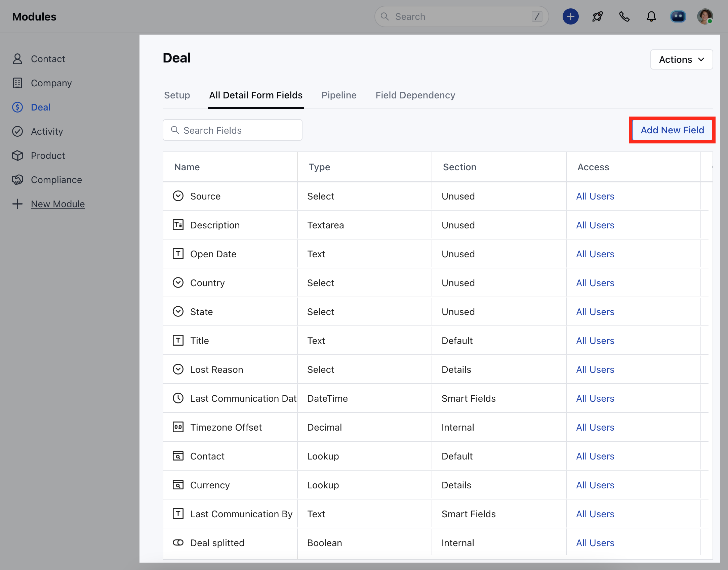Image resolution: width=728 pixels, height=570 pixels.
Task: Click the blue plus quick-create icon
Action: 570,16
